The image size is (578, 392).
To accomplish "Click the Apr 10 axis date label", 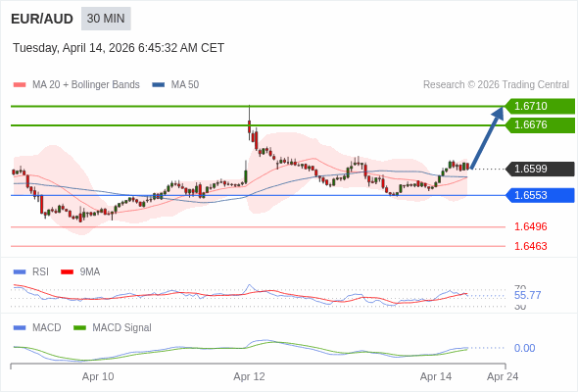I will (98, 376).
